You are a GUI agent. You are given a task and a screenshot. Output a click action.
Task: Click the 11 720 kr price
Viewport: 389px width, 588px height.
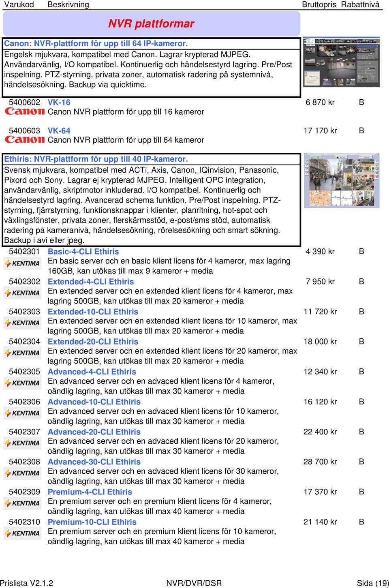(x=320, y=312)
